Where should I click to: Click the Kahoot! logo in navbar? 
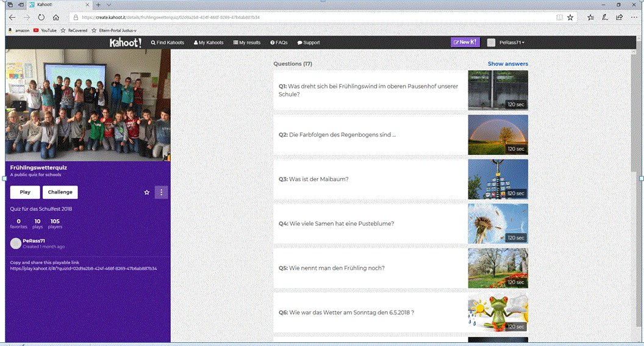[126, 43]
